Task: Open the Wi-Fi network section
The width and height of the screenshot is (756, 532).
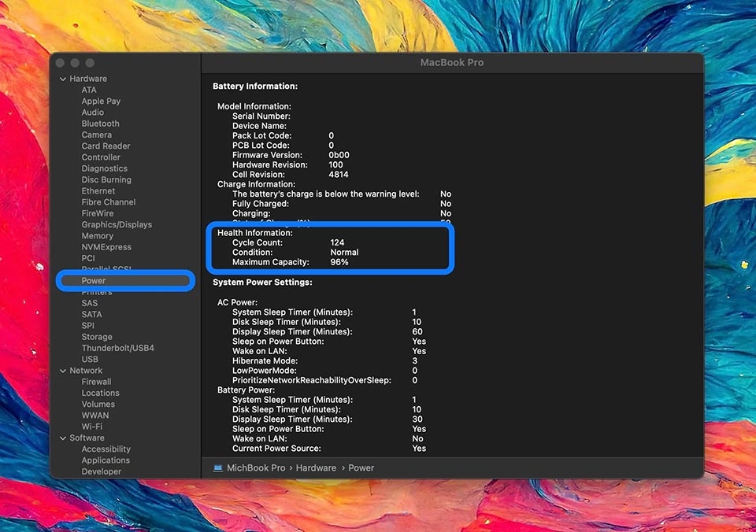Action: pyautogui.click(x=96, y=427)
